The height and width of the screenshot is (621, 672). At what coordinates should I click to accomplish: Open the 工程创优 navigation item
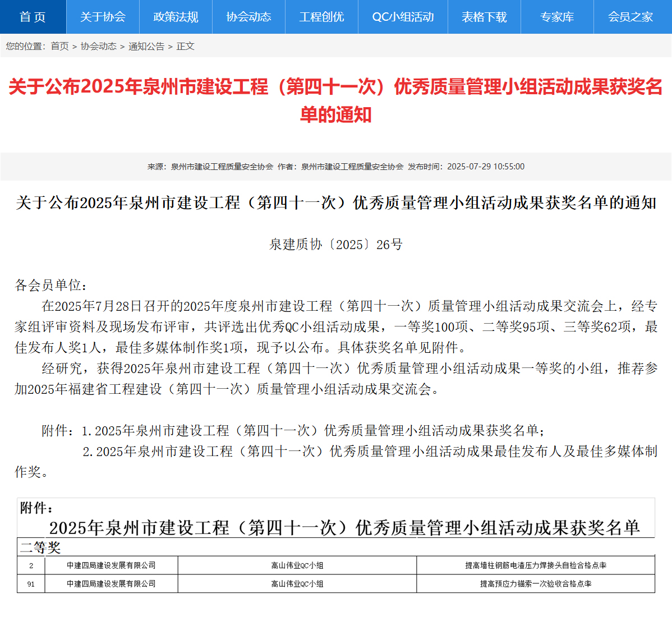tap(321, 17)
